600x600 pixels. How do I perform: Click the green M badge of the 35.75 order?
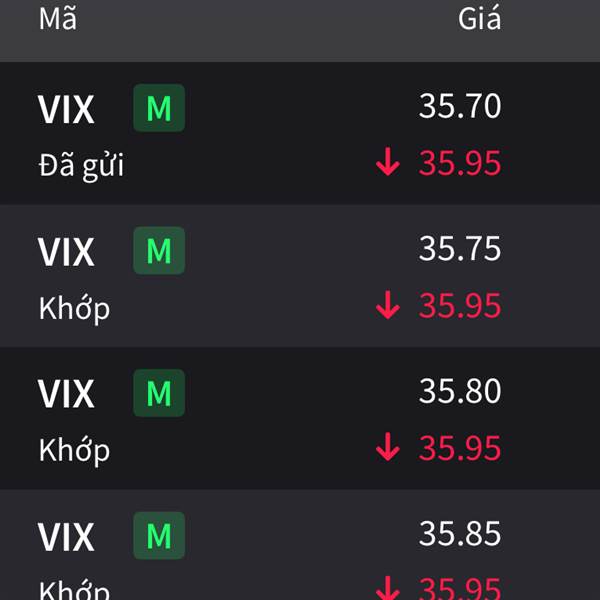coord(159,251)
